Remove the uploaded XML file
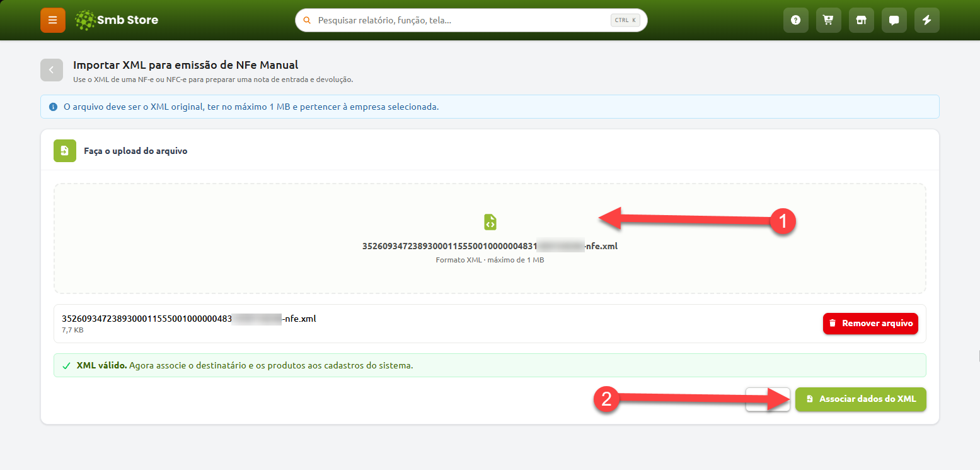The height and width of the screenshot is (470, 980). pos(870,324)
